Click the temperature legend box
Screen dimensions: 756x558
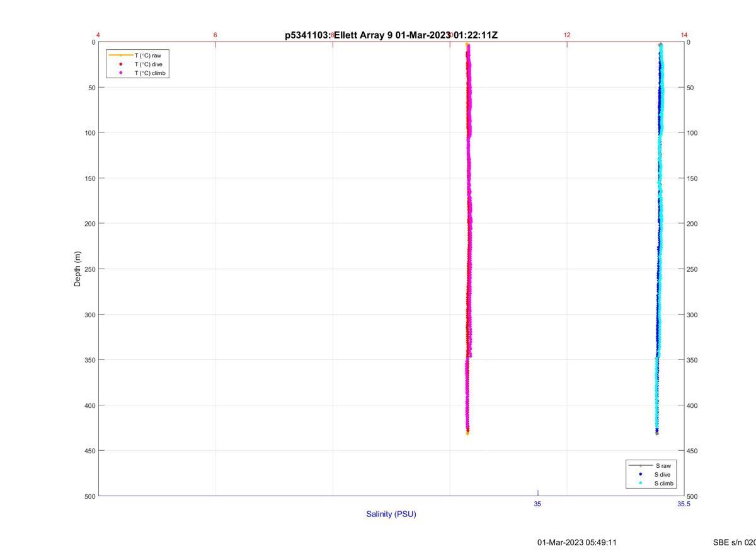137,64
